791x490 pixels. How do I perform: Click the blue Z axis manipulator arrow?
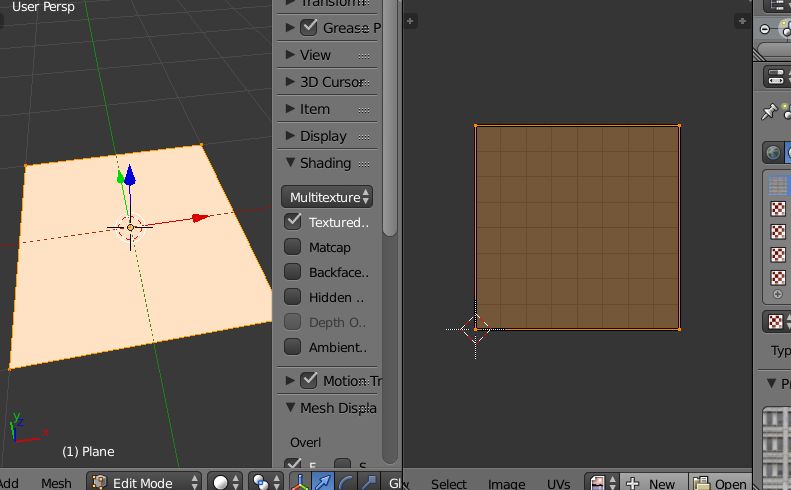(x=130, y=174)
